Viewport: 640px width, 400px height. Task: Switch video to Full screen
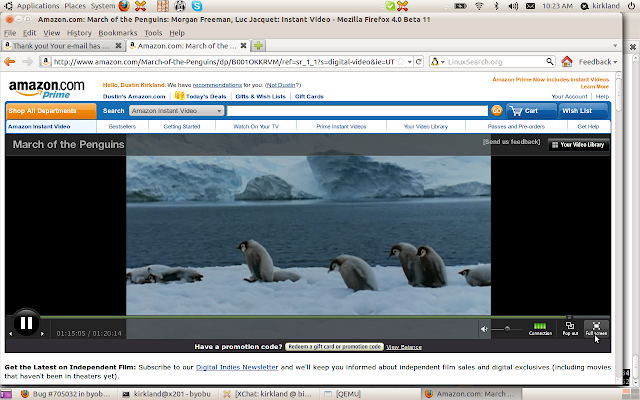(596, 329)
